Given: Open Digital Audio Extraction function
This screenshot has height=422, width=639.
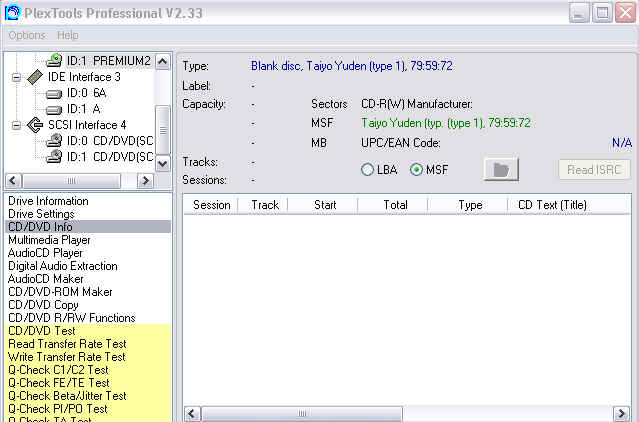Looking at the screenshot, I should pos(88,266).
